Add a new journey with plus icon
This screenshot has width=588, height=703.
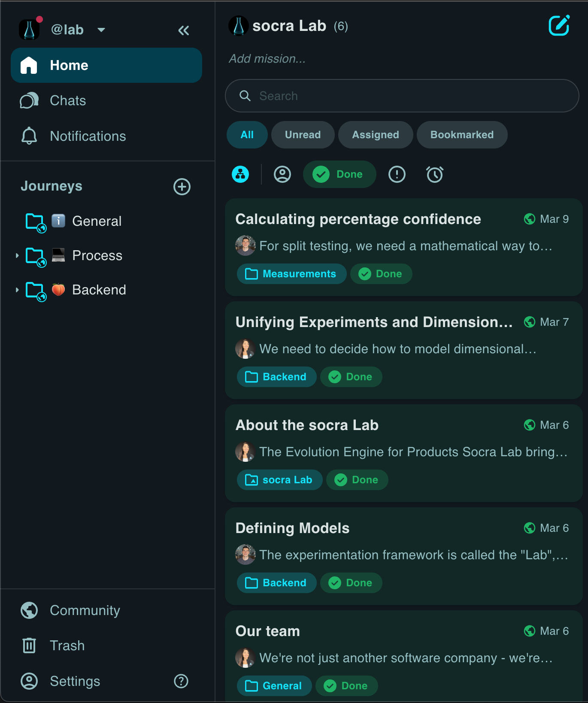click(x=182, y=187)
